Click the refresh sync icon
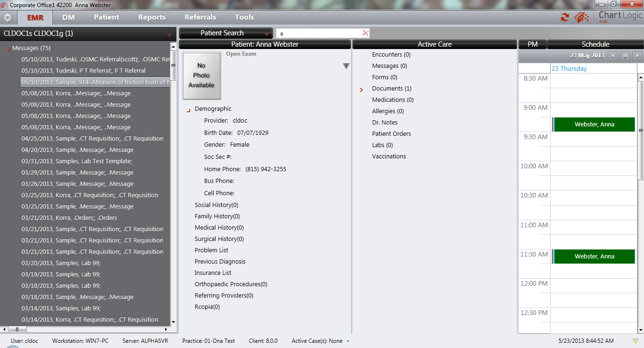 tap(565, 17)
